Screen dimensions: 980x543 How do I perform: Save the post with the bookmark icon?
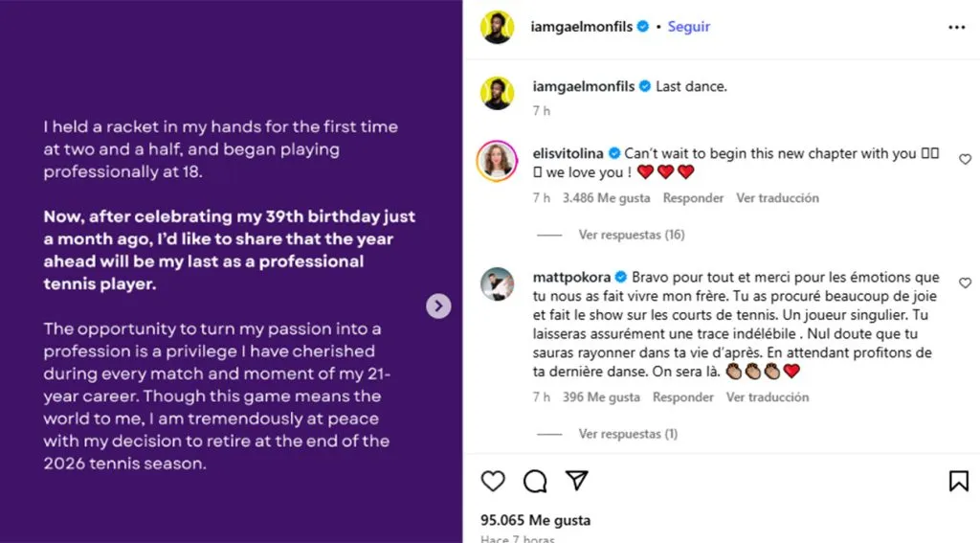[x=958, y=481]
